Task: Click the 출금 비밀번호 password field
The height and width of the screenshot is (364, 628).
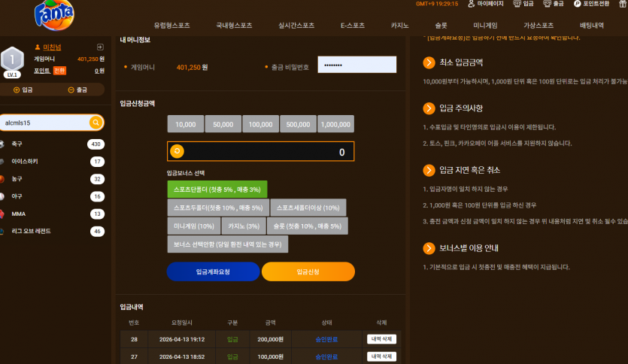Action: [356, 65]
